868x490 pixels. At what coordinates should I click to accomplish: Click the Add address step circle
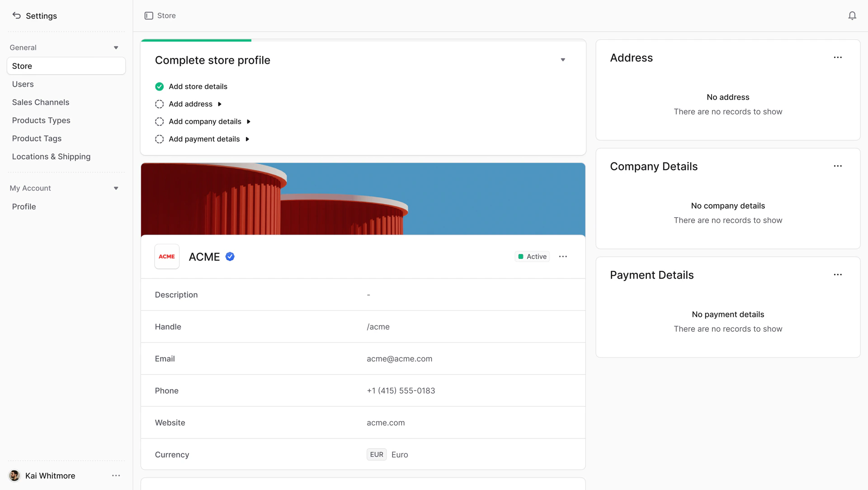pos(159,104)
